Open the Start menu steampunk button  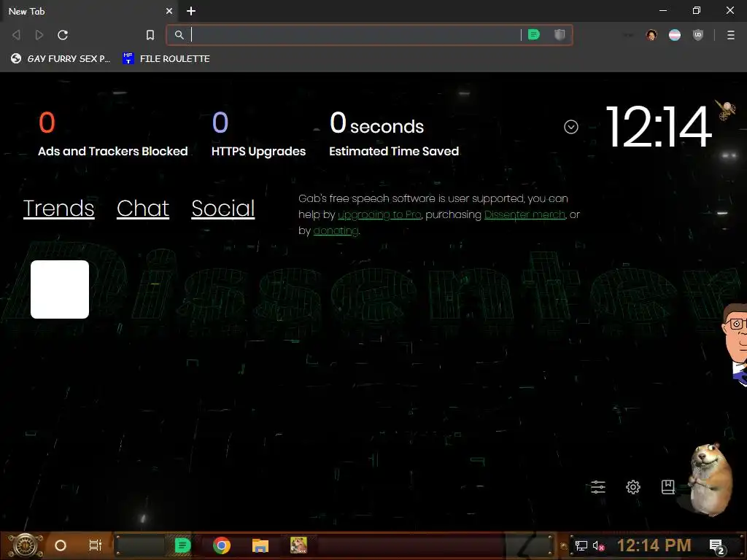click(25, 545)
